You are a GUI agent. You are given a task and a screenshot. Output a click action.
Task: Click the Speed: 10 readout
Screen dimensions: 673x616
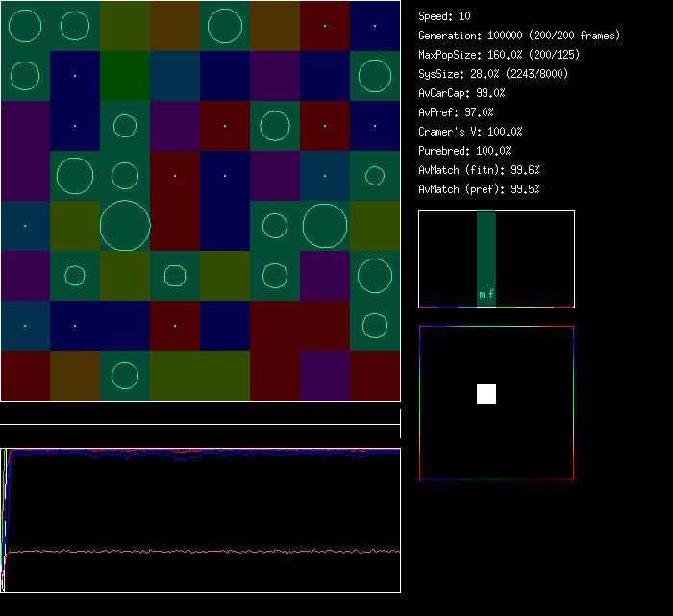(444, 16)
